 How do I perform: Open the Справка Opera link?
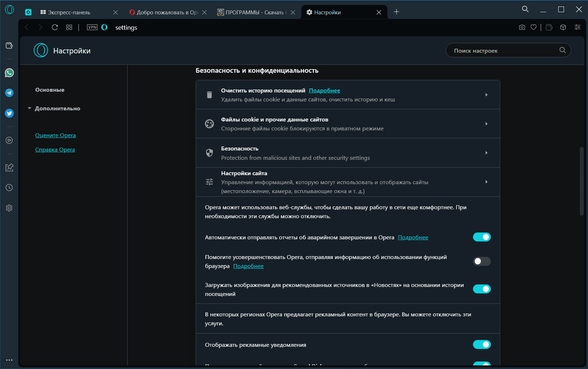tap(55, 150)
